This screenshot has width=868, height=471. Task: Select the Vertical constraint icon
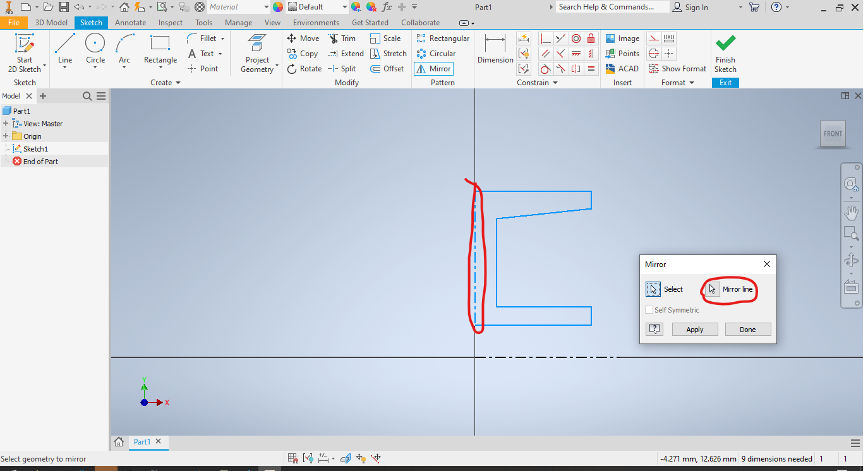click(x=591, y=54)
